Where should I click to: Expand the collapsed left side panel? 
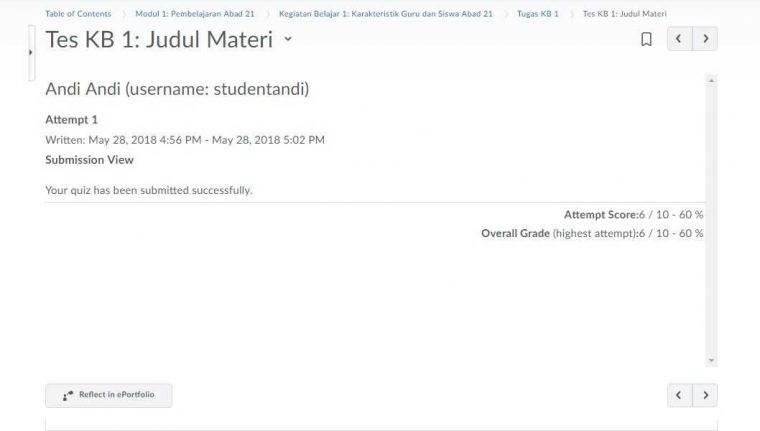pos(31,52)
